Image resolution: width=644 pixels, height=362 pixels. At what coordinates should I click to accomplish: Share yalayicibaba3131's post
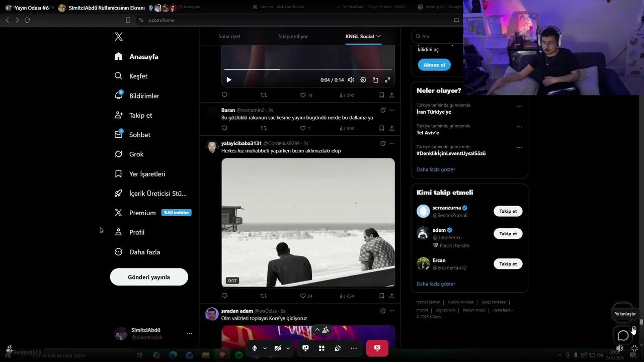(392, 296)
